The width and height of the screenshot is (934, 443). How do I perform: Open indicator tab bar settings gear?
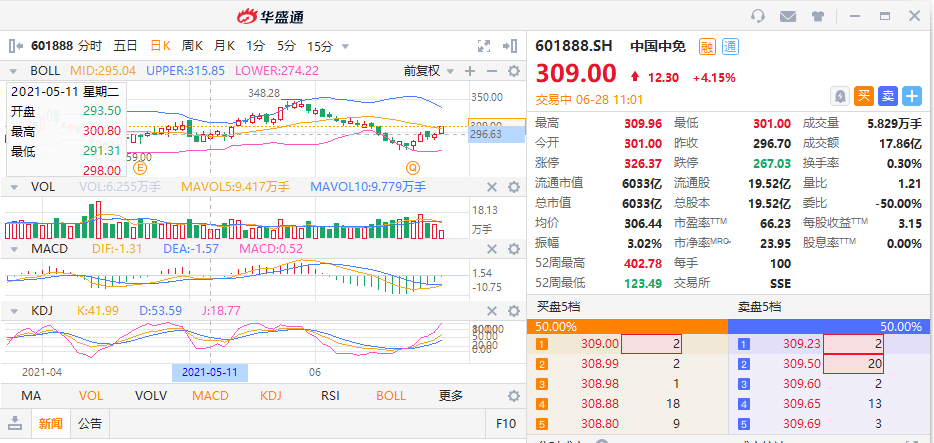click(513, 396)
